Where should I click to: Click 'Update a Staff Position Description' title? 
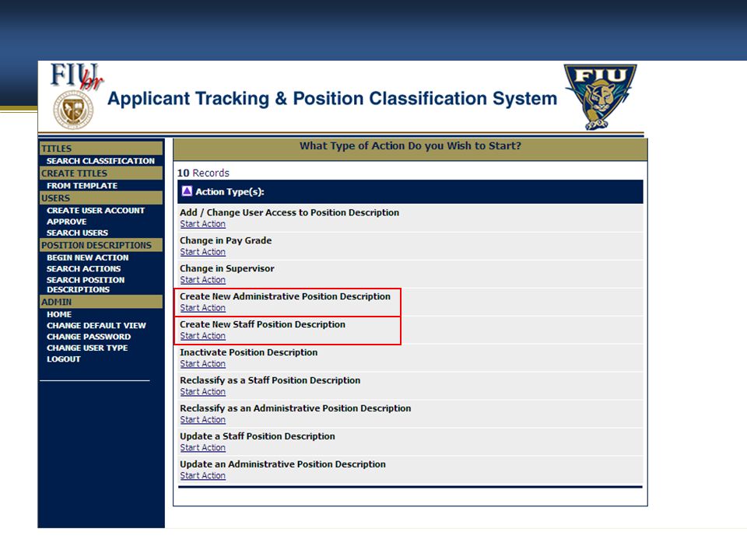(x=258, y=436)
